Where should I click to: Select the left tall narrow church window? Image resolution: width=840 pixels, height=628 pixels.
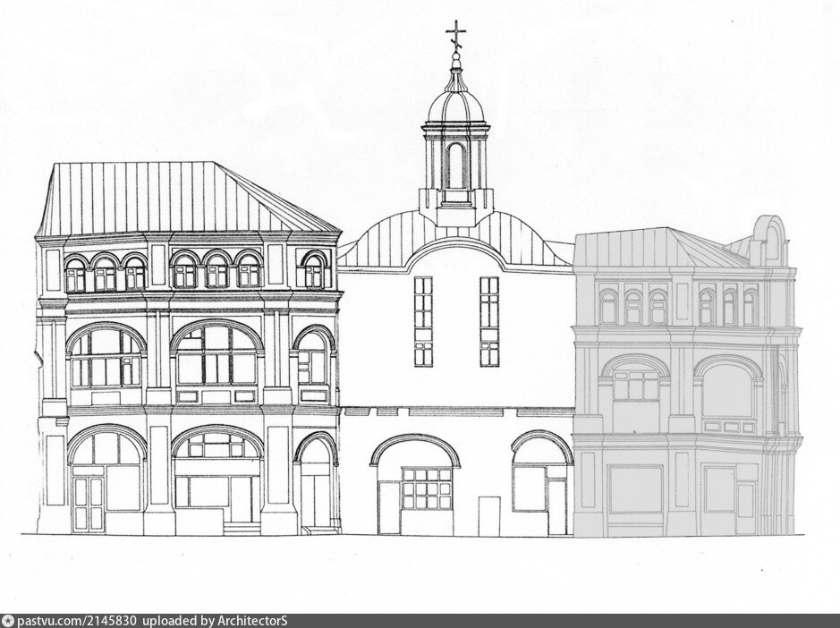[x=423, y=320]
